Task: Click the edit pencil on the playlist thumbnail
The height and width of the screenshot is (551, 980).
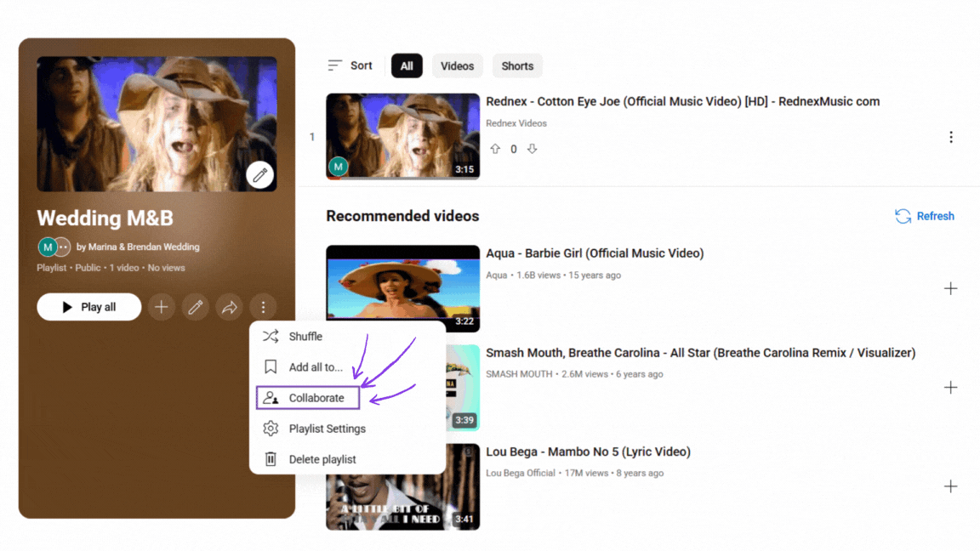Action: click(x=260, y=175)
